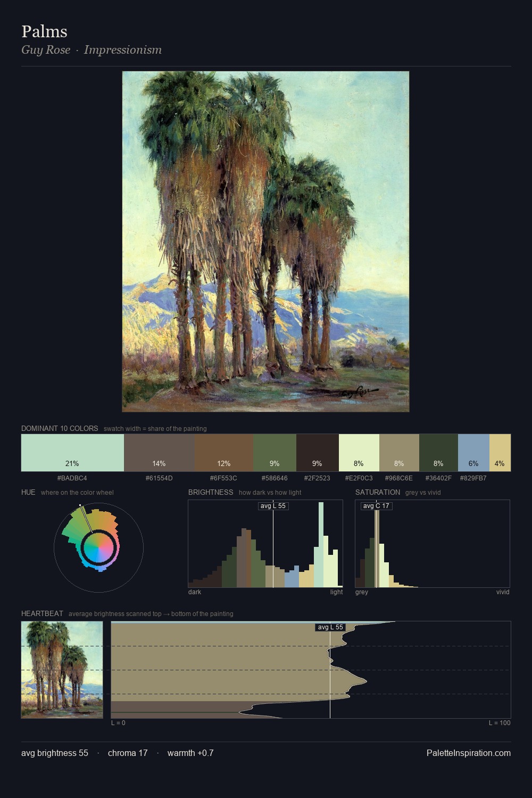This screenshot has width=532, height=798.
Task: Click the 'dark' axis label
Action: click(195, 592)
